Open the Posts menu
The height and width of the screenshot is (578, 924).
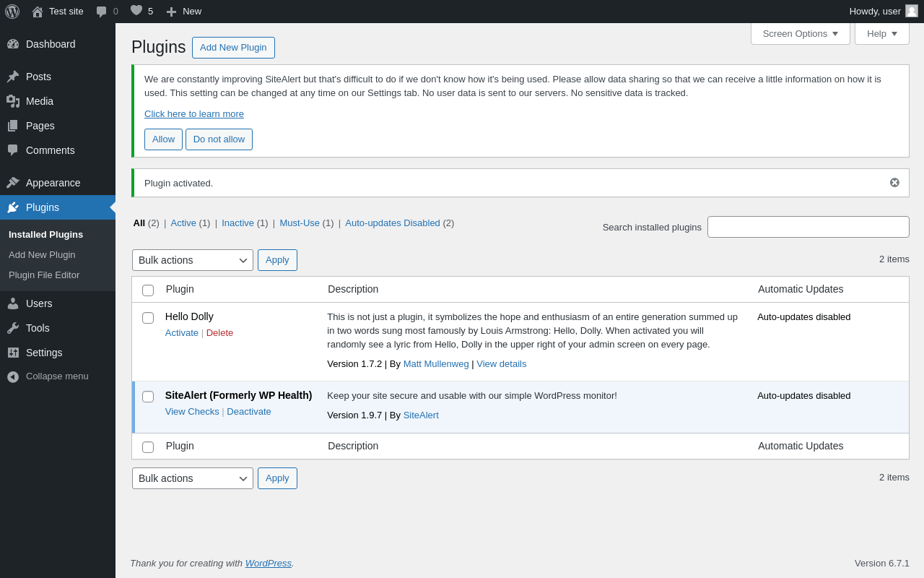point(58,77)
